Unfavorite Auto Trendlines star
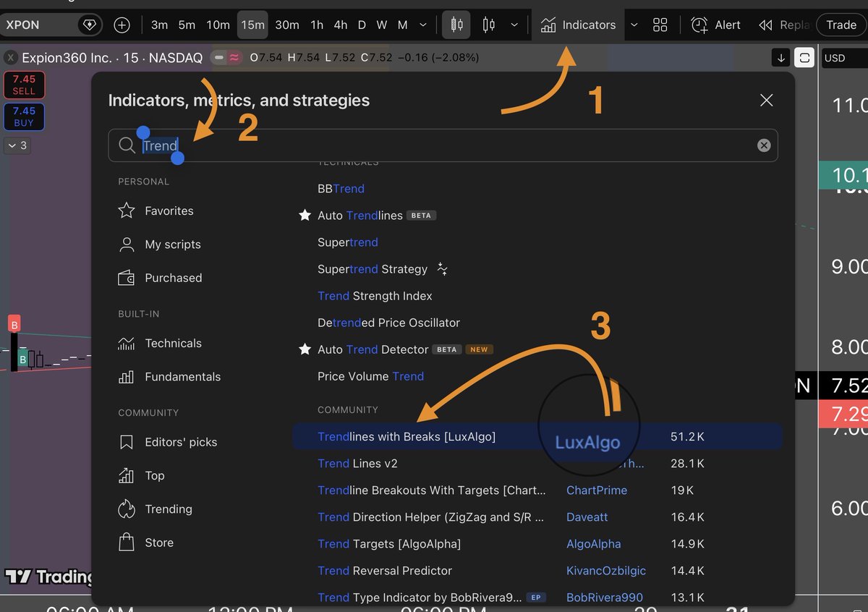868x612 pixels. (x=305, y=216)
